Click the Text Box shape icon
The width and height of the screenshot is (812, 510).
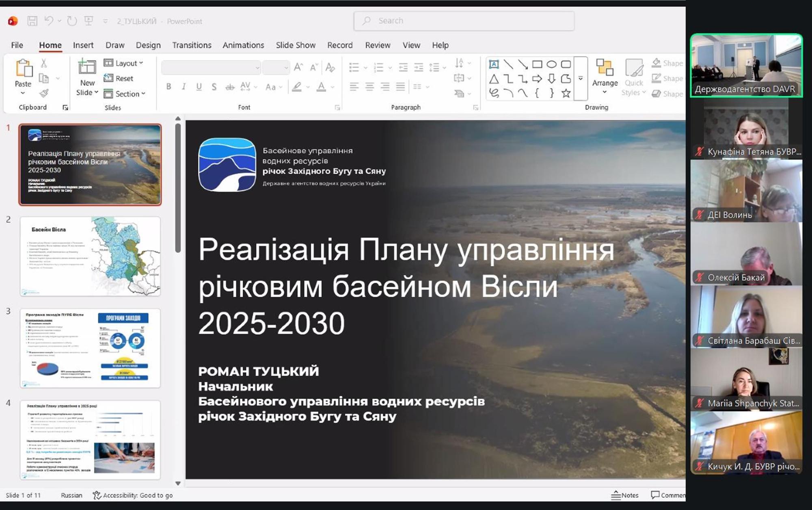point(494,64)
